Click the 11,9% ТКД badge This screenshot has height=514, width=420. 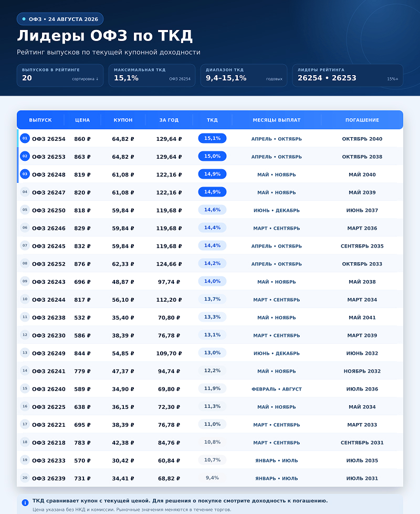click(x=212, y=388)
